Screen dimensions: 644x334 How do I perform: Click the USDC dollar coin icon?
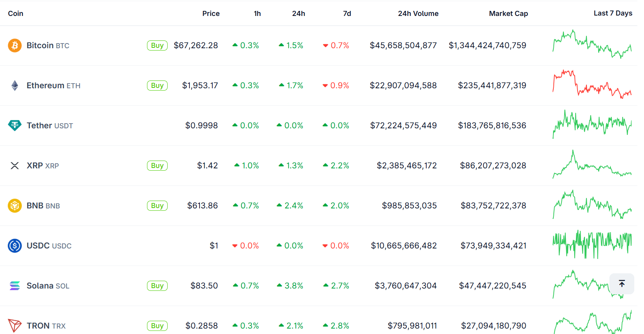tap(15, 245)
